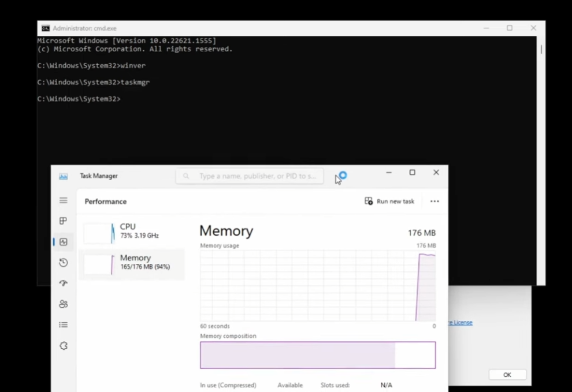Image resolution: width=572 pixels, height=392 pixels.
Task: Click 'Memory composition' label
Action: [228, 336]
